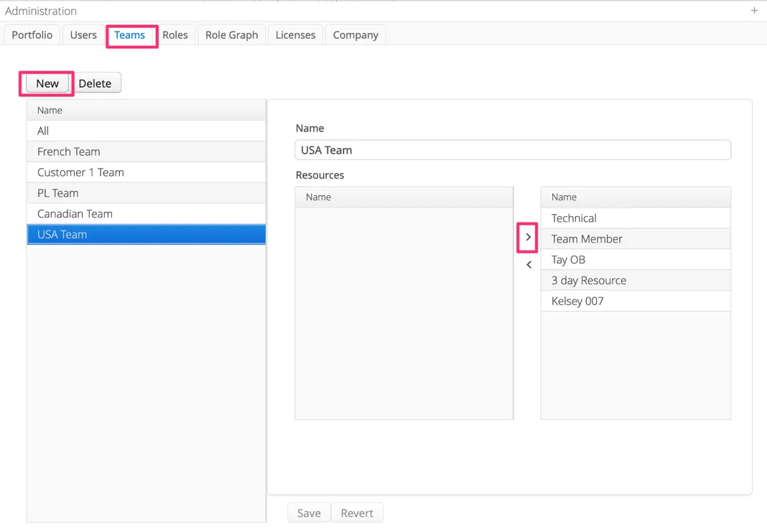Screen dimensions: 767x532
Task: Save the team changes
Action: click(309, 513)
